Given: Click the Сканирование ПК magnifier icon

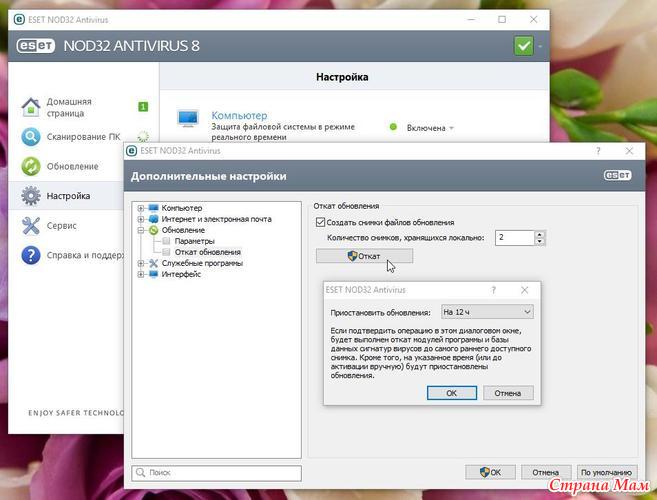Looking at the screenshot, I should pos(31,137).
